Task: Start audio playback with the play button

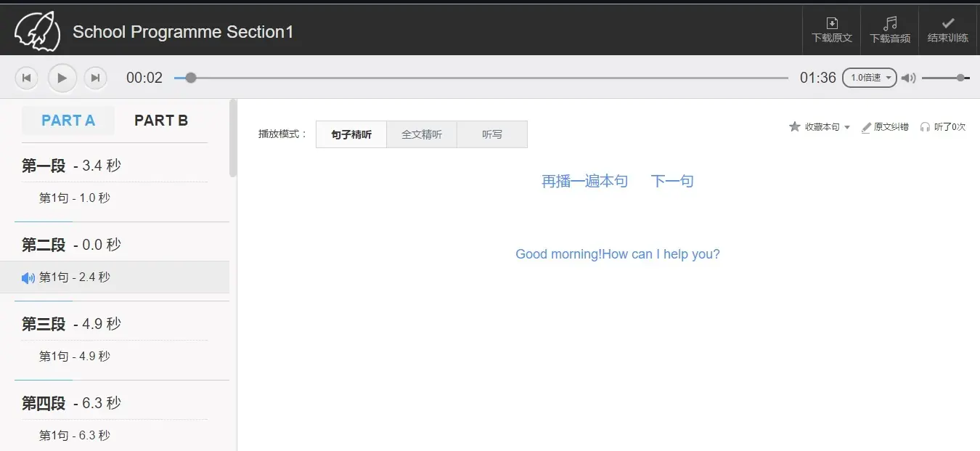Action: [62, 78]
